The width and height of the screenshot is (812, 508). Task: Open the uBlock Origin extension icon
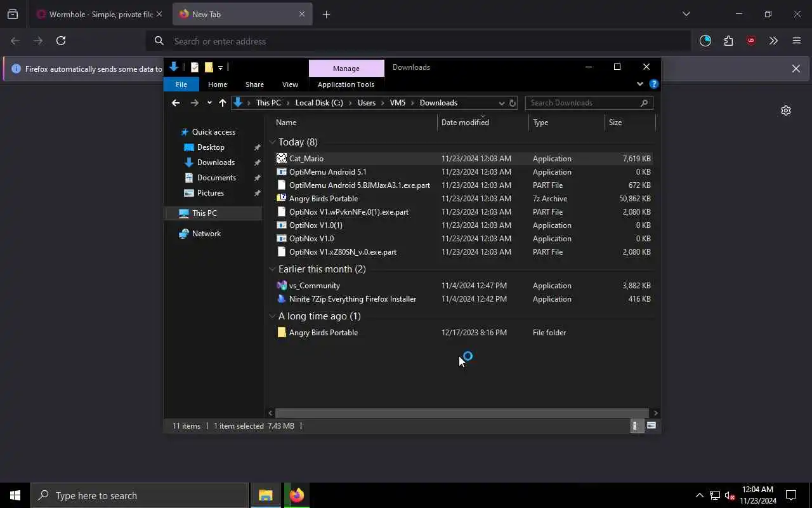[x=751, y=41]
